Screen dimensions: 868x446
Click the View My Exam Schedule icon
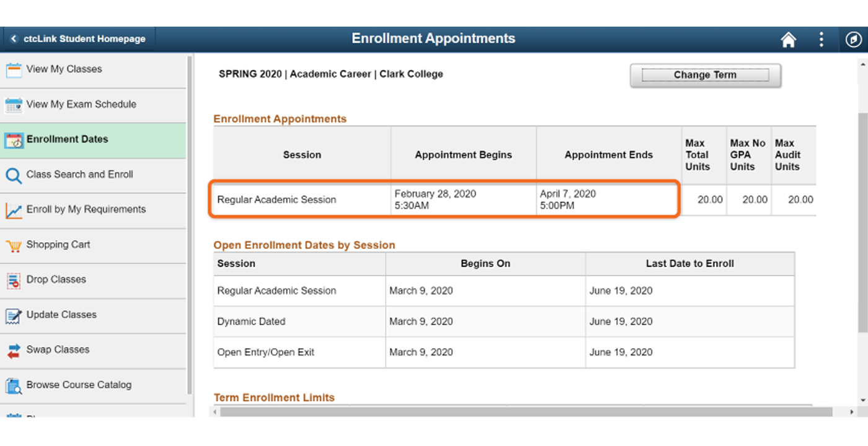(x=14, y=105)
